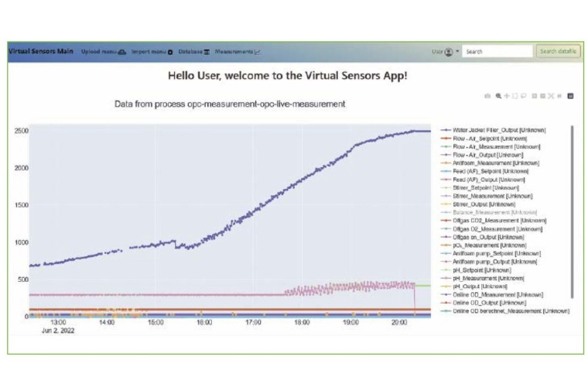Screen dimensions: 588x391
Task: Open the Database menu item
Action: click(190, 52)
